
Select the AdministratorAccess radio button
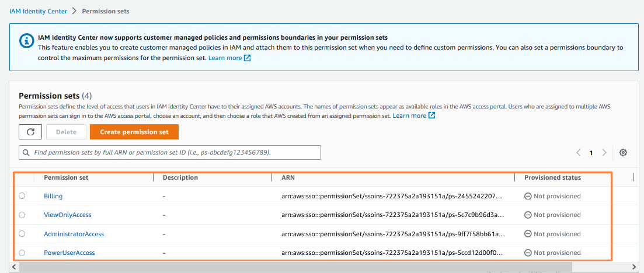[22, 234]
